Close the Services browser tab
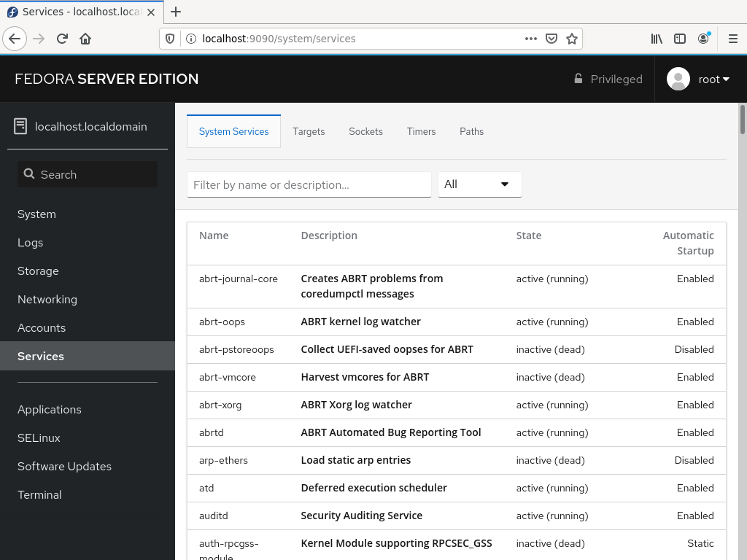Viewport: 747px width, 560px height. pyautogui.click(x=151, y=12)
